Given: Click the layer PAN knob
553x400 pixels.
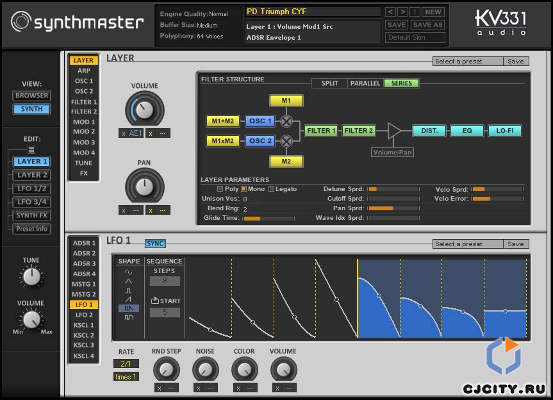Looking at the screenshot, I should [x=145, y=186].
